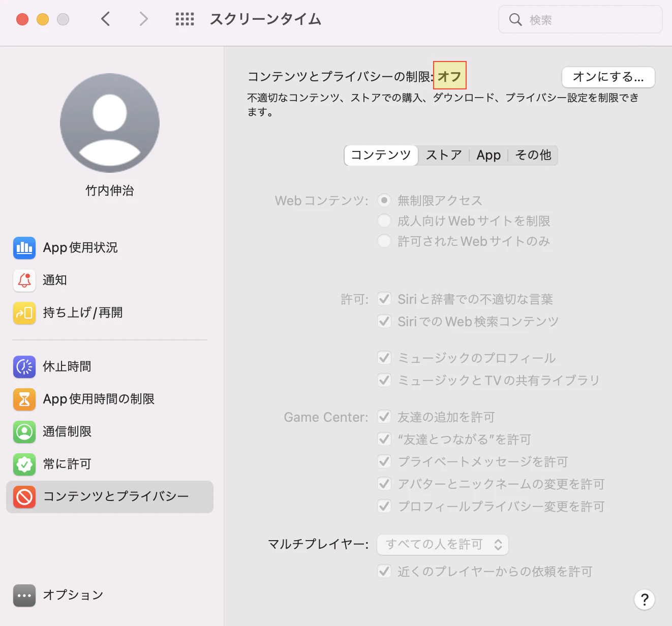Open the マルチプレイヤー すべての人を許可 dropdown
The height and width of the screenshot is (626, 672).
coord(443,545)
